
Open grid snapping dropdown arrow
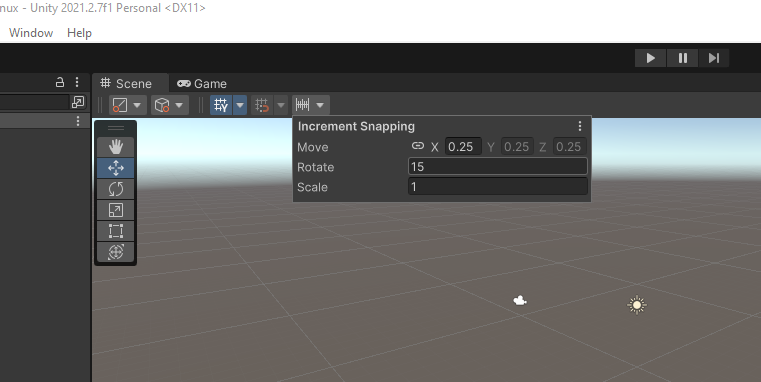coord(281,105)
